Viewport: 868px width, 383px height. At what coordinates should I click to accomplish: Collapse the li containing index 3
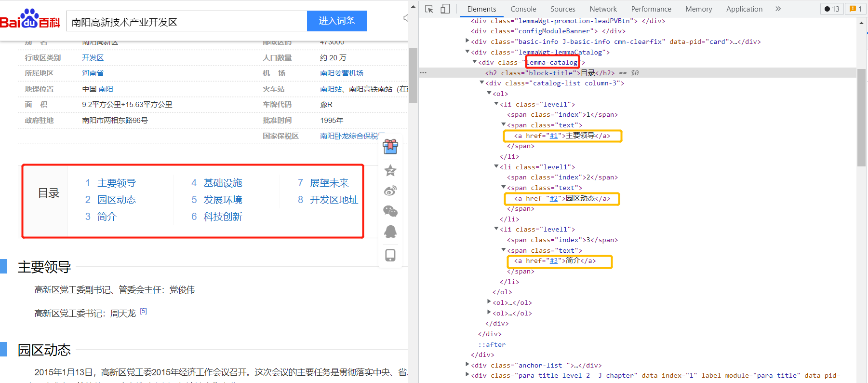pyautogui.click(x=496, y=229)
